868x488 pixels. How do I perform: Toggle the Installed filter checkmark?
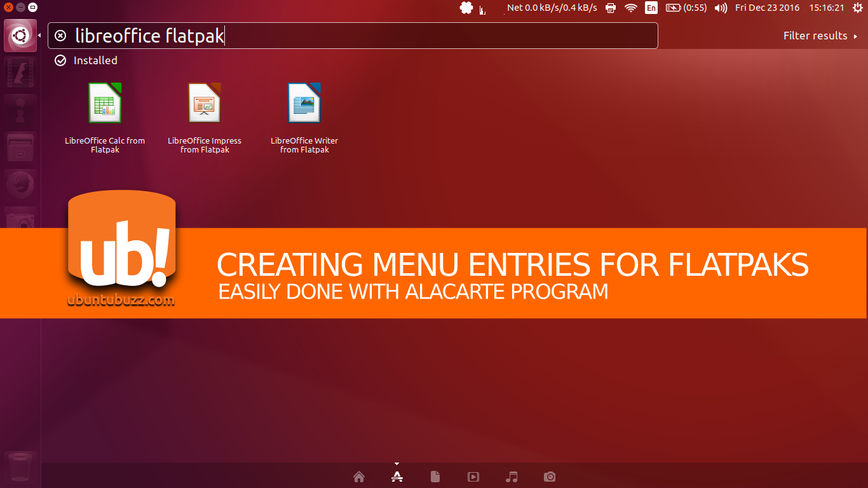point(60,60)
